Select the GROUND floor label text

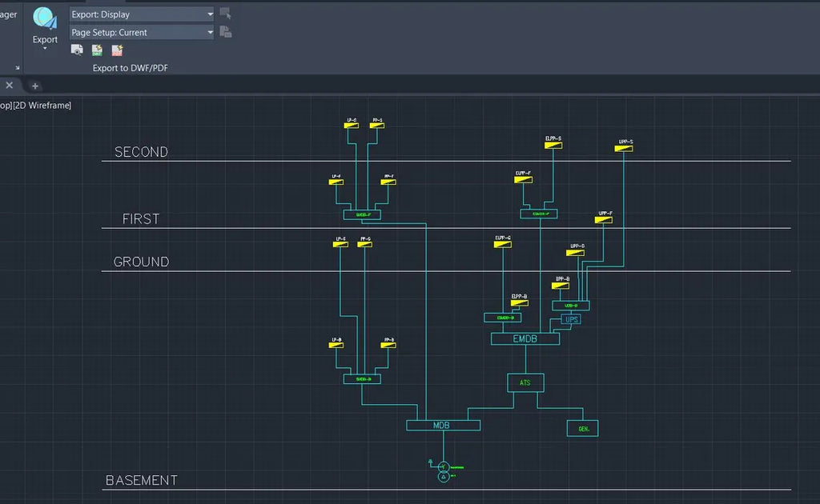click(141, 262)
